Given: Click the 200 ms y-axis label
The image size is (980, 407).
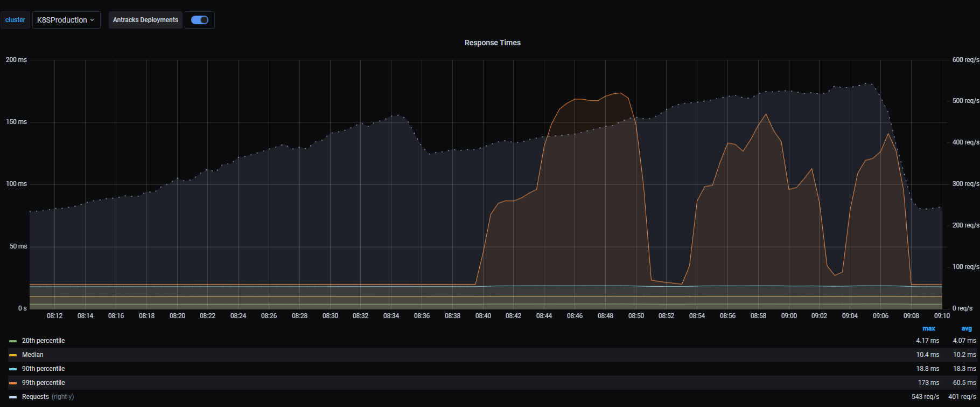Looking at the screenshot, I should pos(16,60).
